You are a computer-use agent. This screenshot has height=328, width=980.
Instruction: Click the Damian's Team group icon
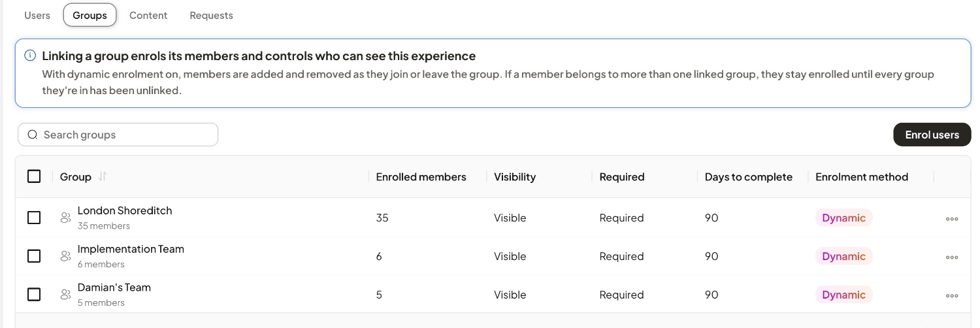click(x=65, y=295)
